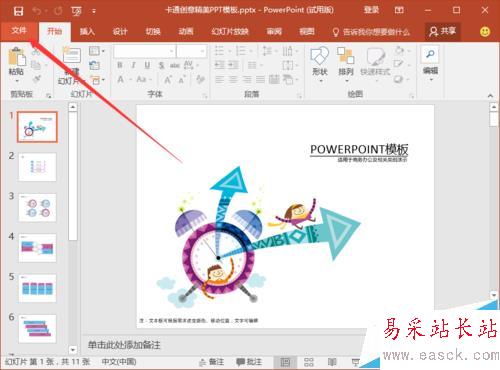The image size is (500, 370).
Task: Switch to the 审阅 (Review) tab
Action: [274, 32]
